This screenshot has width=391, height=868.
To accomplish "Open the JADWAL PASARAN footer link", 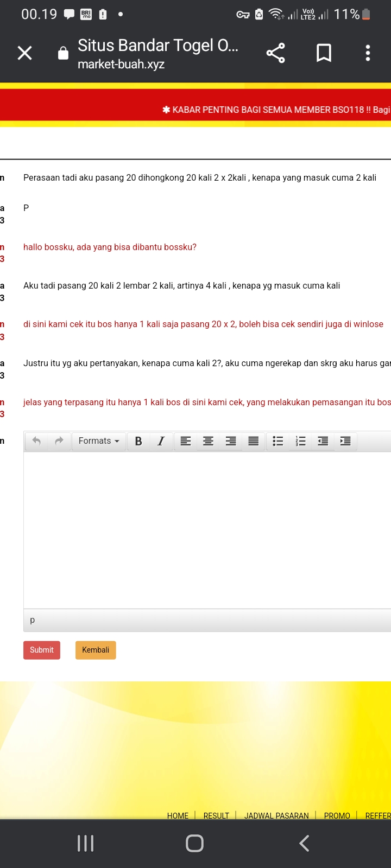I will pos(276,815).
